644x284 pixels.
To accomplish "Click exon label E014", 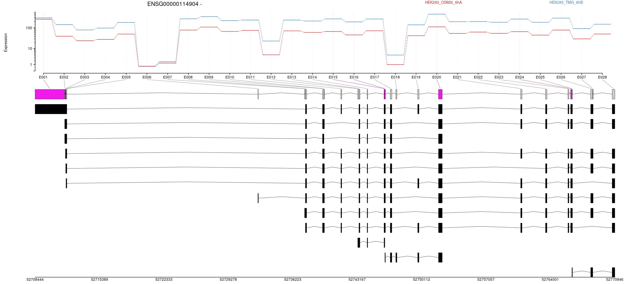I will point(312,77).
